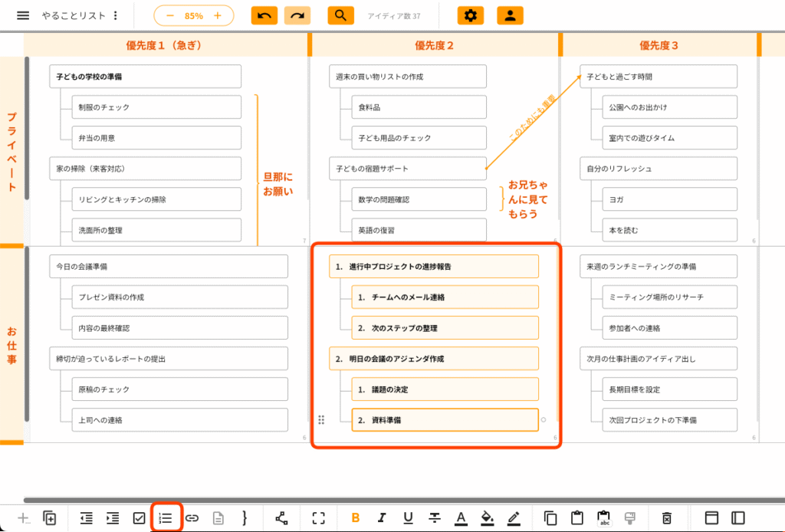Undo the last action
785x532 pixels.
pos(264,15)
